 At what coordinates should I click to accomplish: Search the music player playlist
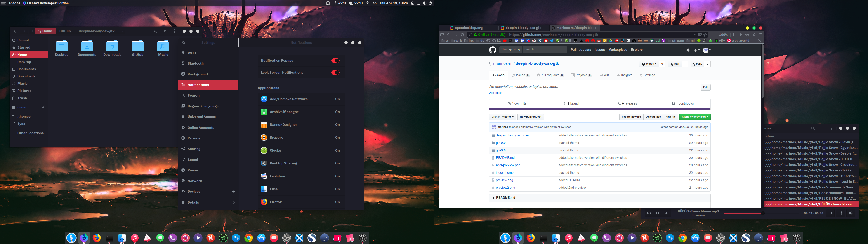coord(813,128)
